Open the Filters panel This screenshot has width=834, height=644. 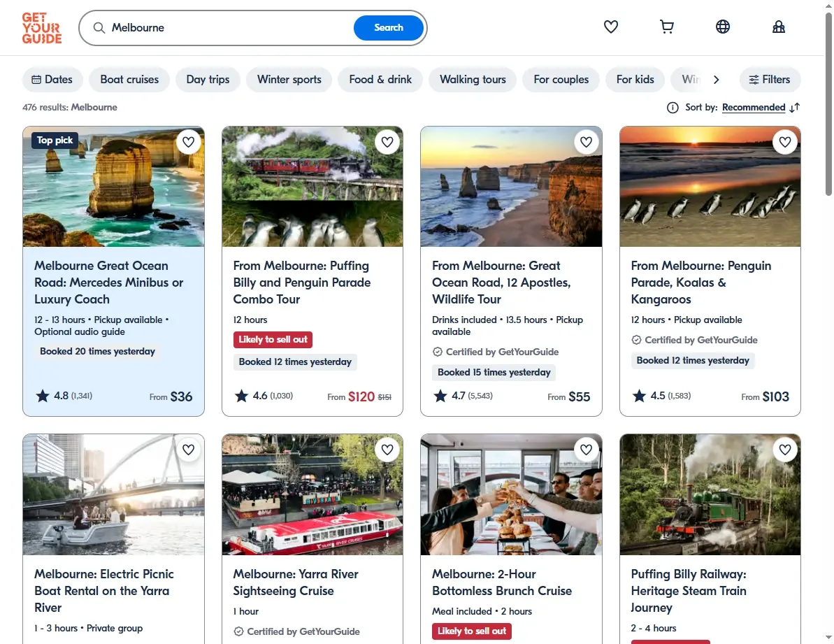click(x=770, y=79)
